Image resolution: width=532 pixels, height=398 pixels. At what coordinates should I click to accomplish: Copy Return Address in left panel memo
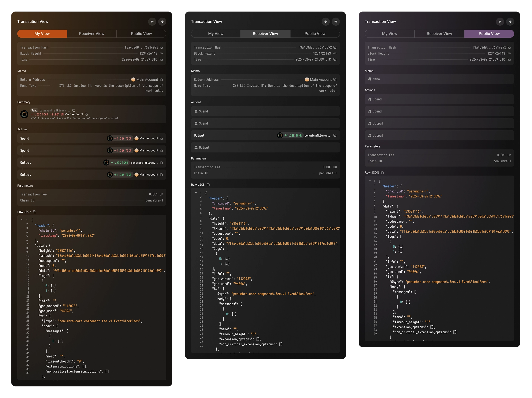pos(161,80)
